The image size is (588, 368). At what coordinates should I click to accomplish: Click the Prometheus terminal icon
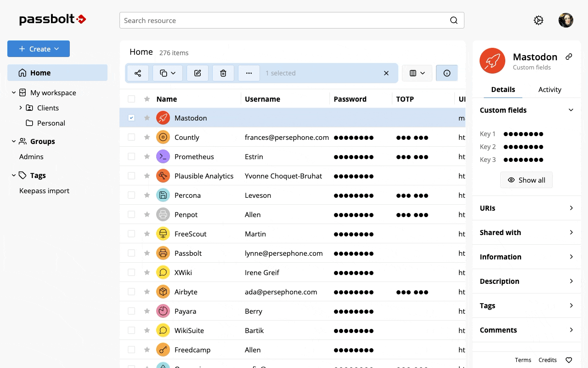point(163,156)
